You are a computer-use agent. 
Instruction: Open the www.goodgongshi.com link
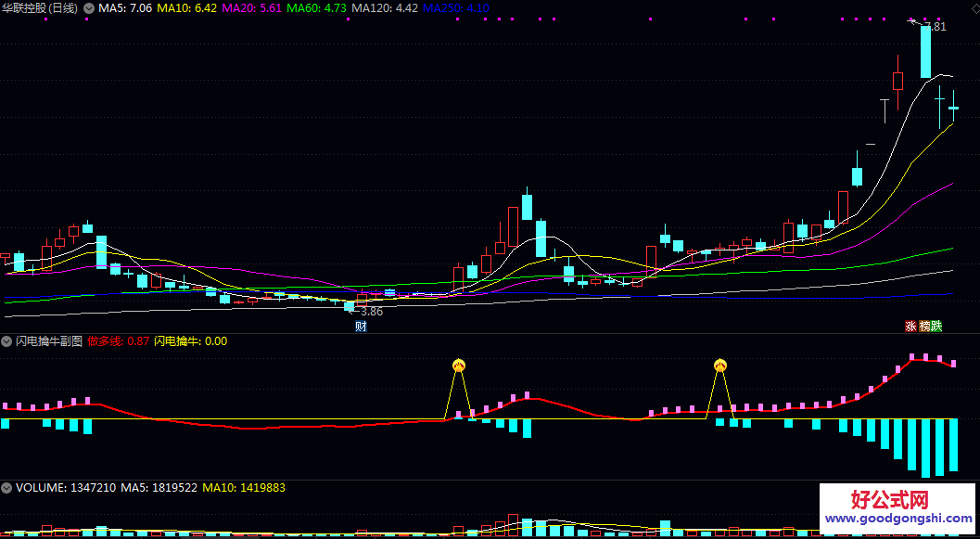pyautogui.click(x=897, y=520)
